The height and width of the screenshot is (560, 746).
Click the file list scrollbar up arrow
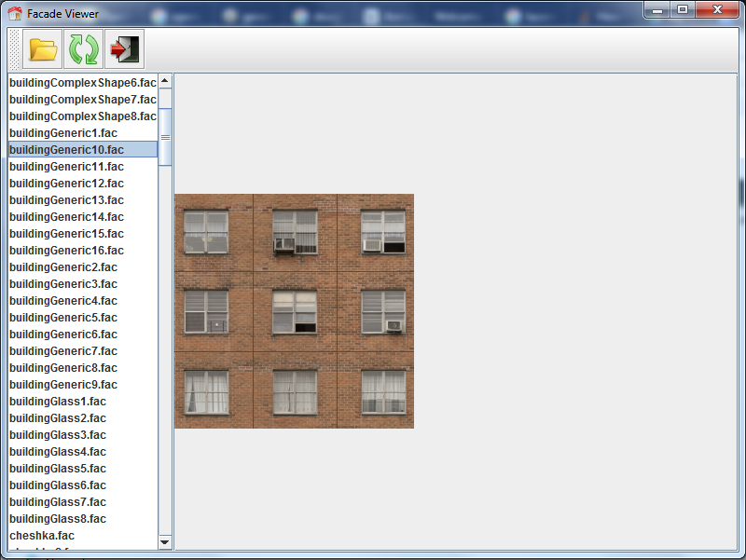pos(165,81)
